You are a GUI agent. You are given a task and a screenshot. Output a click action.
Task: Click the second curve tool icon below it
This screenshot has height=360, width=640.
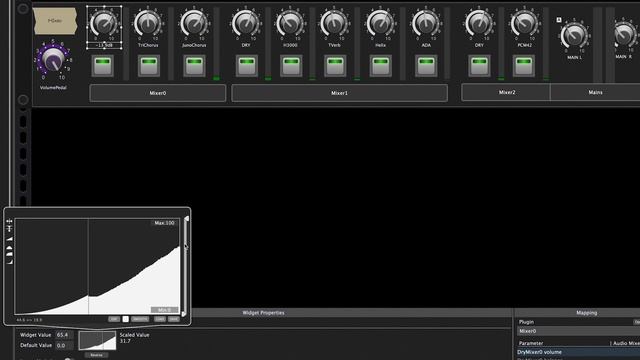(9, 229)
